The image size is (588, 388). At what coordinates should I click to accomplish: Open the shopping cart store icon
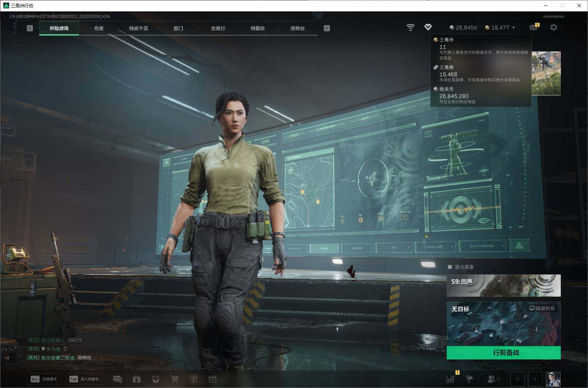175,379
